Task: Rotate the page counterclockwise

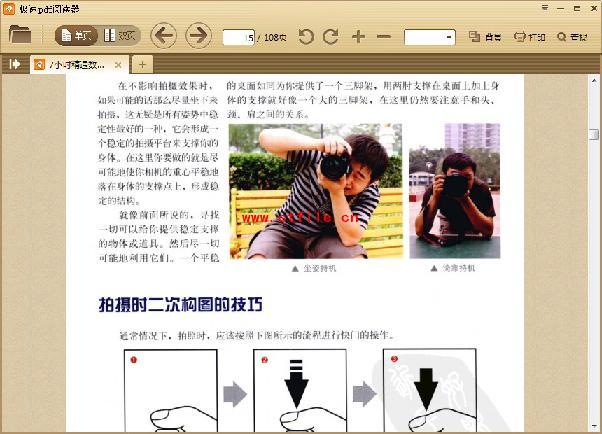Action: [x=306, y=37]
